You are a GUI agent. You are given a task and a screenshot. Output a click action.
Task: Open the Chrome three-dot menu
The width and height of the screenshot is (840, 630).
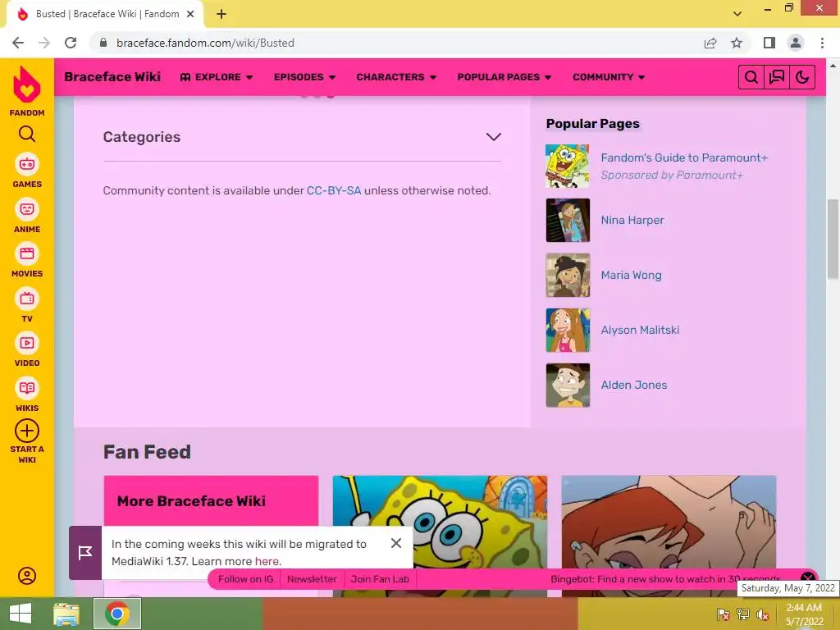822,43
